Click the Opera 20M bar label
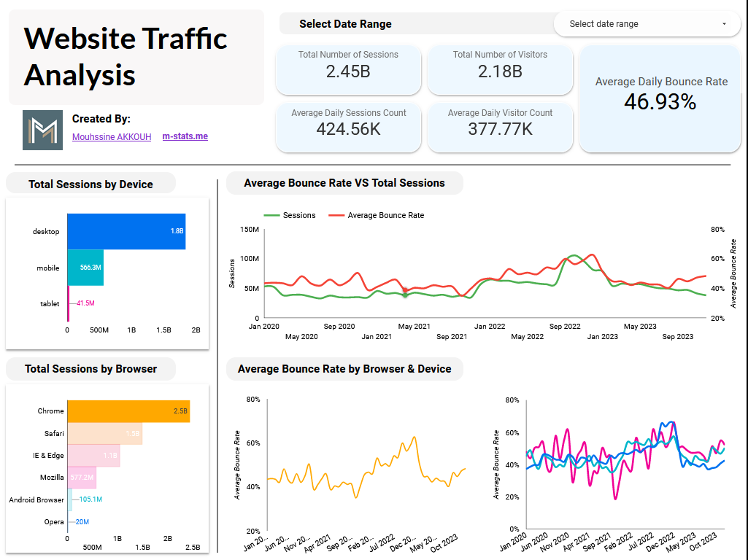This screenshot has width=748, height=560. 82,521
